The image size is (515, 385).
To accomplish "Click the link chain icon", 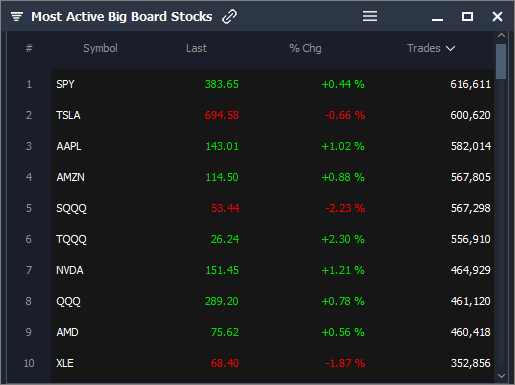I will pos(229,16).
